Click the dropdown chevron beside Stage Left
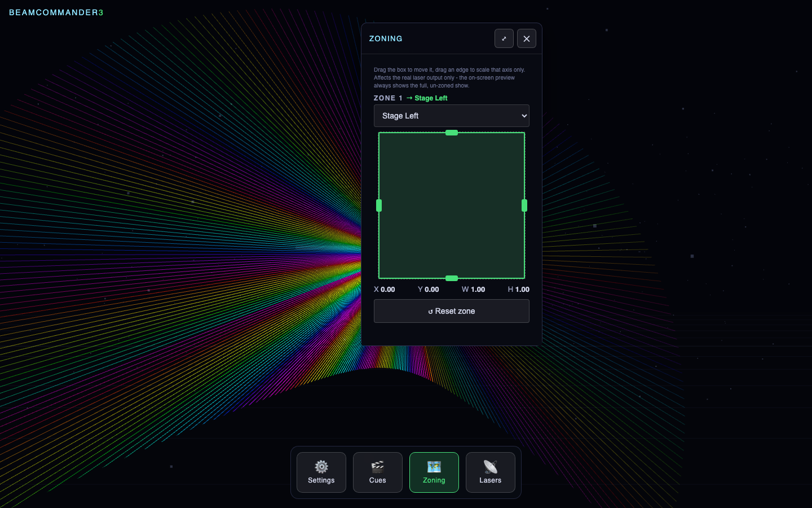Image resolution: width=812 pixels, height=508 pixels. (524, 116)
